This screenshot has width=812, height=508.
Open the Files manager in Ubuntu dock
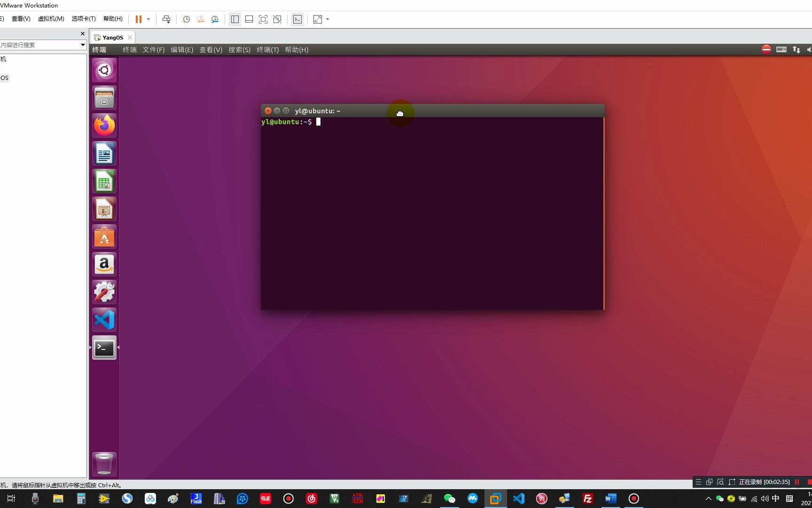pos(104,98)
